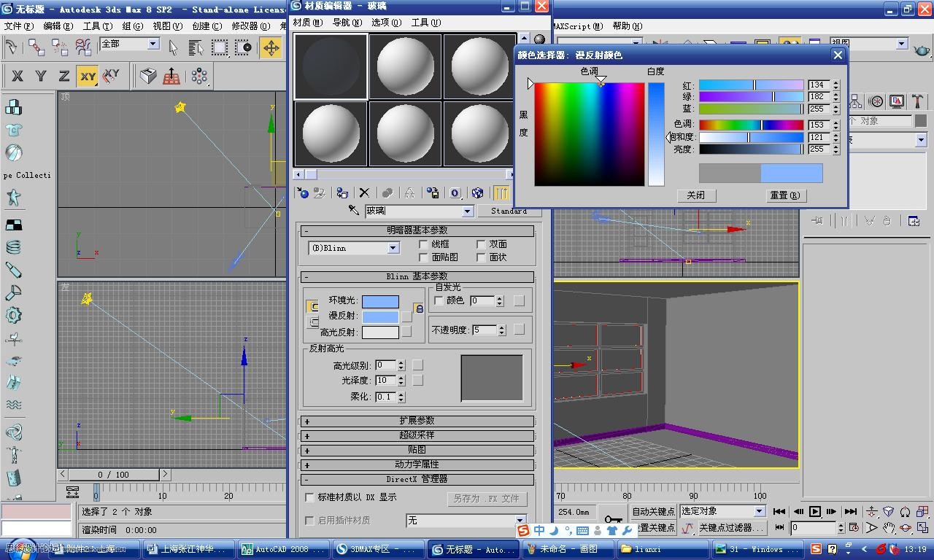This screenshot has width=934, height=560.
Task: Open 文件 menu in 3ds Max
Action: coord(18,26)
